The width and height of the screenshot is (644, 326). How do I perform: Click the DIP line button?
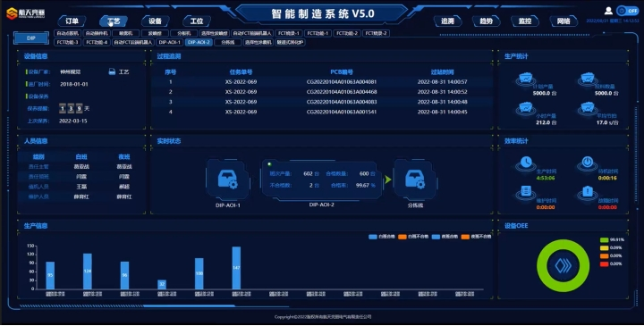pos(31,38)
